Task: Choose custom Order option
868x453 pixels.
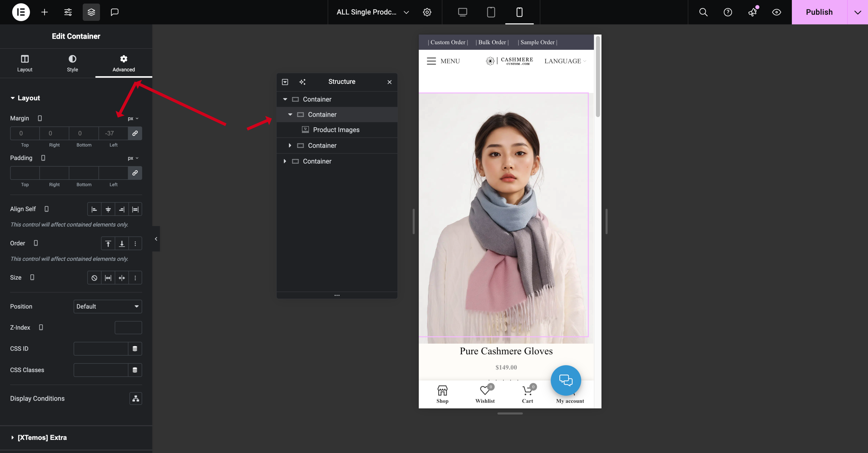Action: (135, 244)
